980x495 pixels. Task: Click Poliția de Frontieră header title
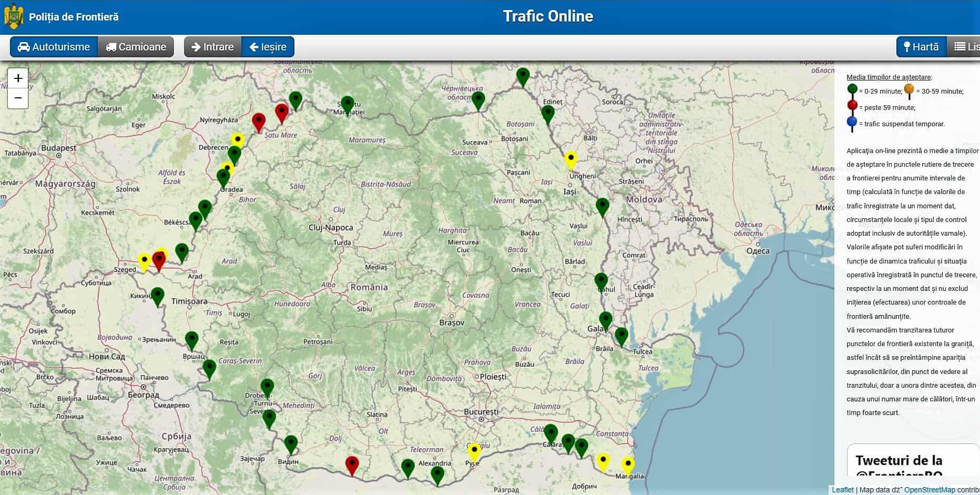pyautogui.click(x=74, y=17)
